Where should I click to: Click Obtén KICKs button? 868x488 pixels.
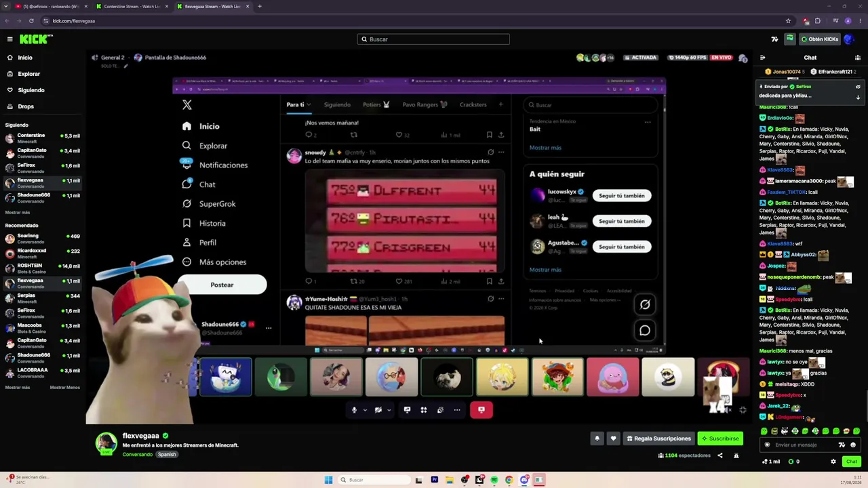tap(820, 39)
